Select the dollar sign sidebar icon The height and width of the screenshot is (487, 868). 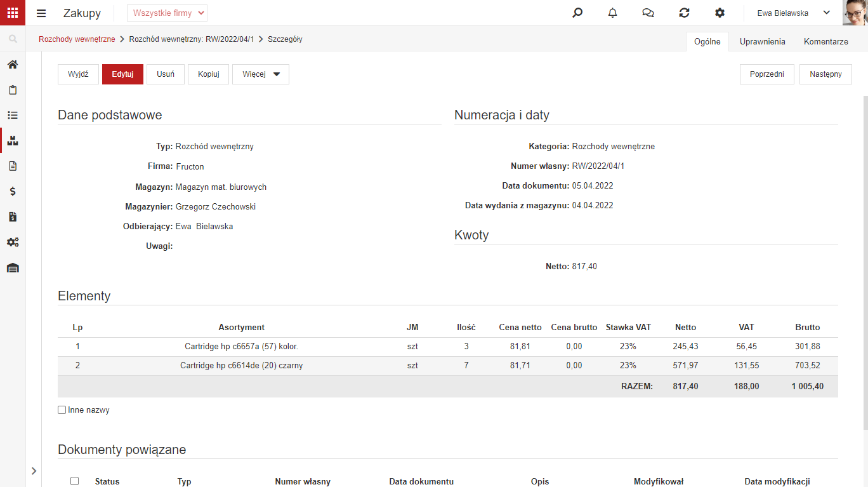13,191
